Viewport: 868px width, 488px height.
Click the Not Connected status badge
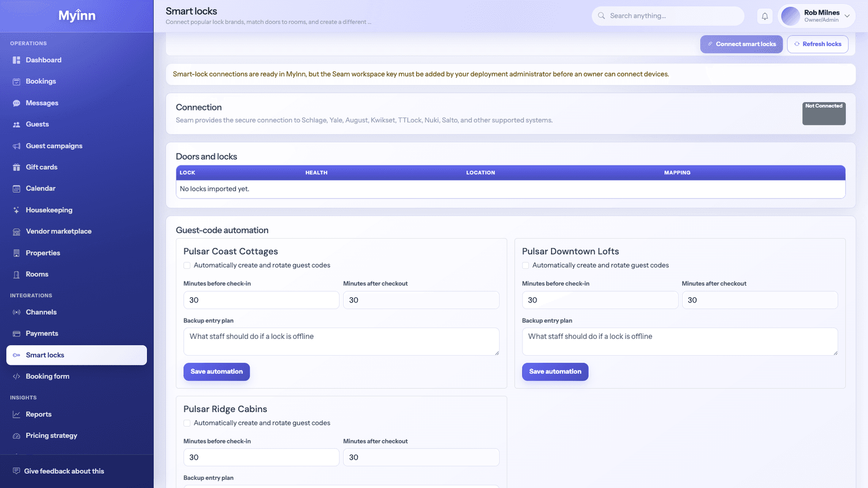[x=824, y=113]
